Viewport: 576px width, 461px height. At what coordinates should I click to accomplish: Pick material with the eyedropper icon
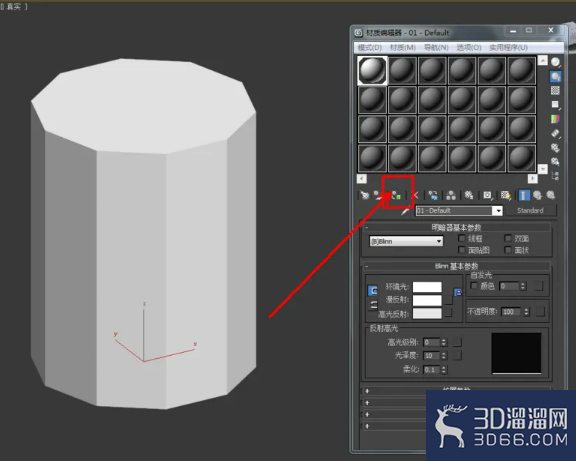[x=405, y=211]
